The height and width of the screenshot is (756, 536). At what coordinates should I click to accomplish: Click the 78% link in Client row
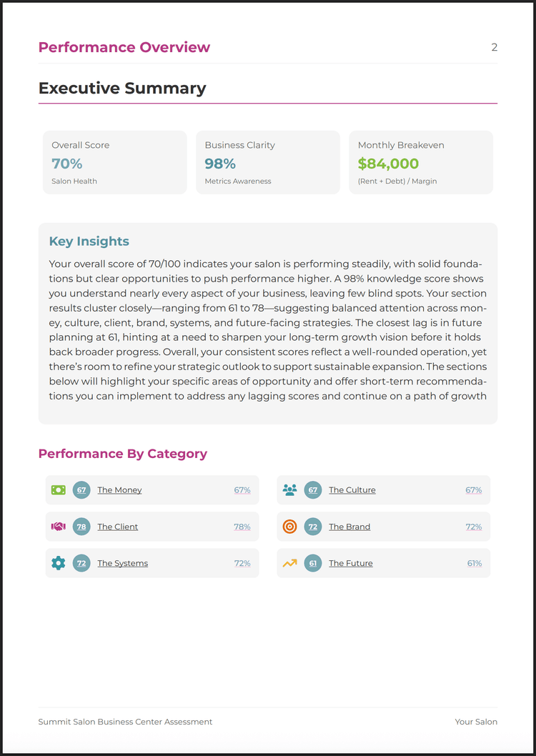click(242, 527)
